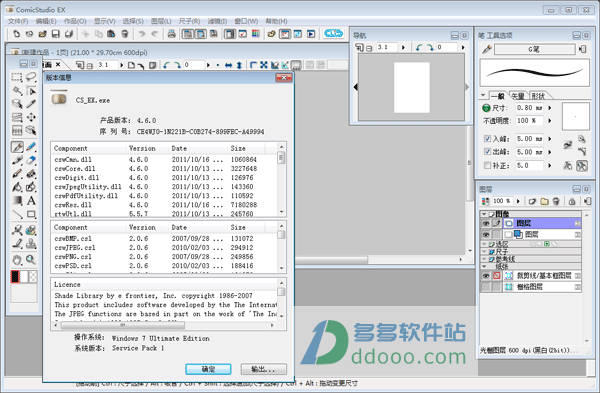Select the hand pan tool

(17, 260)
